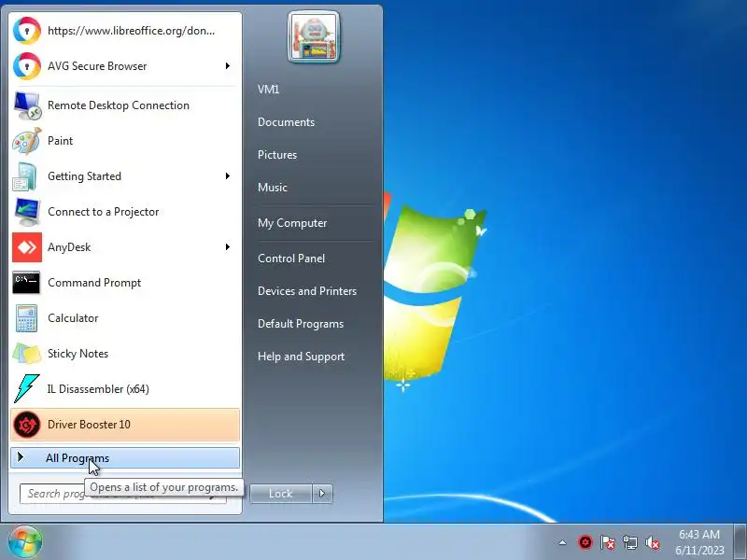Launch AnyDesk via its red icon
The width and height of the screenshot is (747, 560).
[x=27, y=247]
